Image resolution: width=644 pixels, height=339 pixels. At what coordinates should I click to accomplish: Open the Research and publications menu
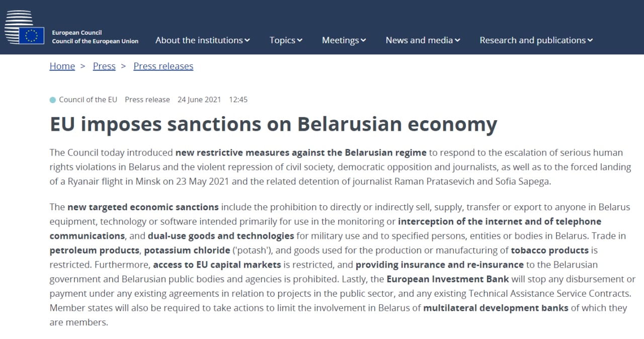point(532,40)
